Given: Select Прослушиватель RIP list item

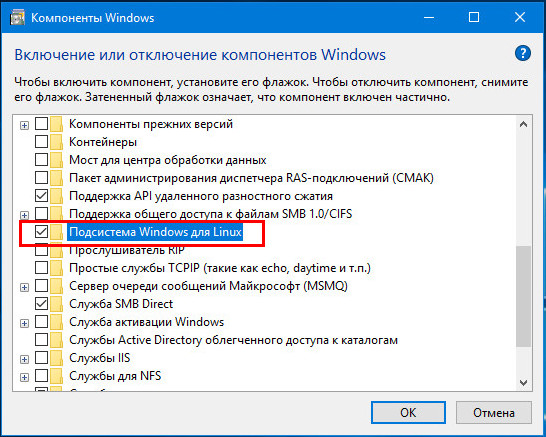Looking at the screenshot, I should pos(127,250).
